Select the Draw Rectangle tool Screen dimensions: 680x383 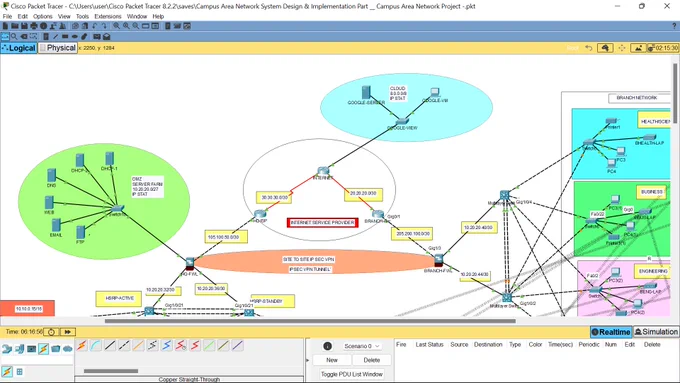point(65,36)
